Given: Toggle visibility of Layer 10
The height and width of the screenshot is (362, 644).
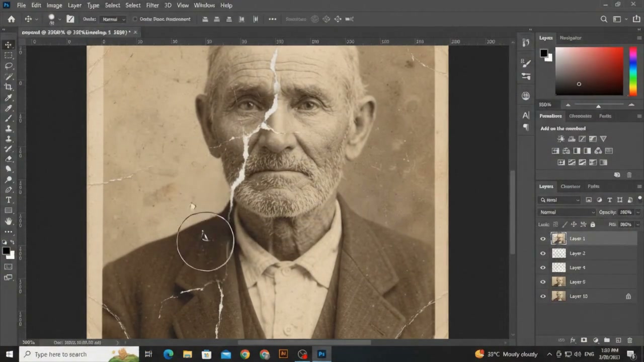Looking at the screenshot, I should [x=543, y=296].
